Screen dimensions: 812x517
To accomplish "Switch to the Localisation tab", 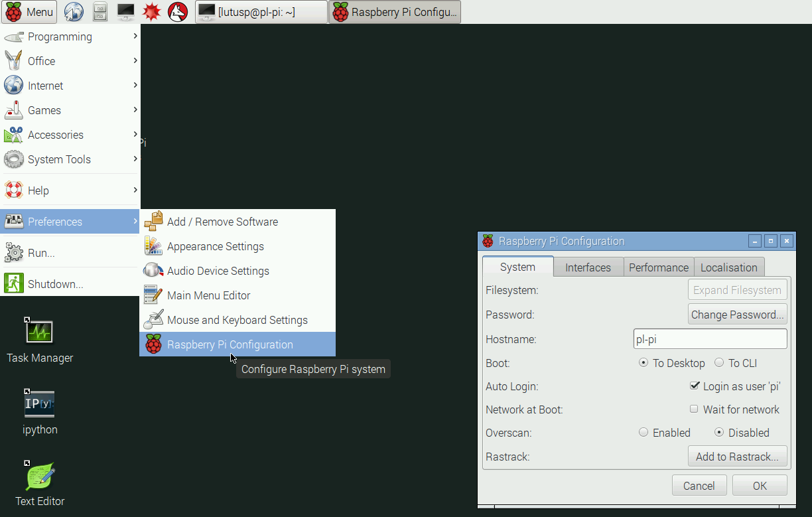I will click(729, 267).
